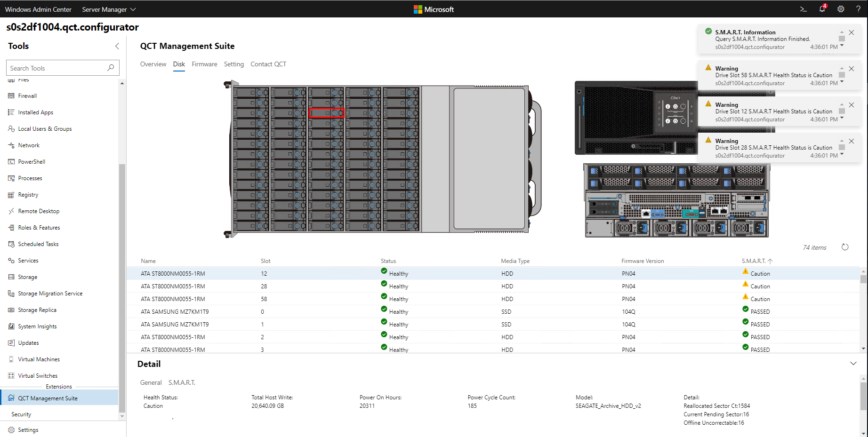
Task: Refresh the disk list
Action: point(845,247)
